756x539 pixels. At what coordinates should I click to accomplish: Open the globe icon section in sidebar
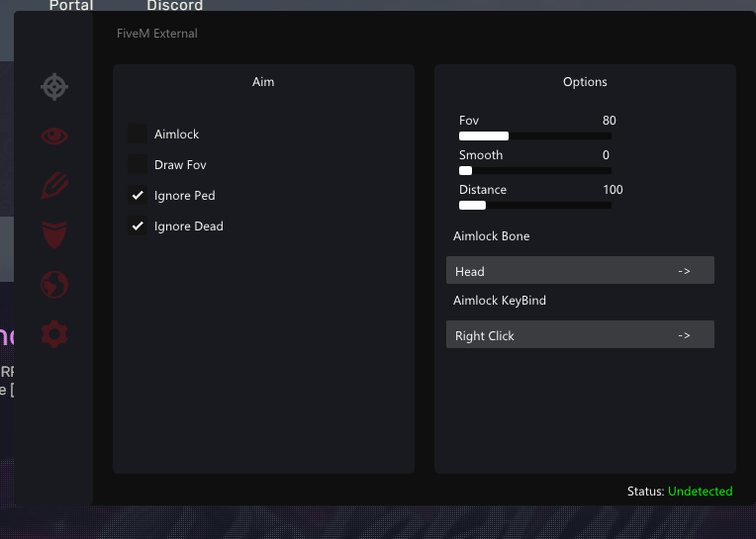(x=54, y=286)
